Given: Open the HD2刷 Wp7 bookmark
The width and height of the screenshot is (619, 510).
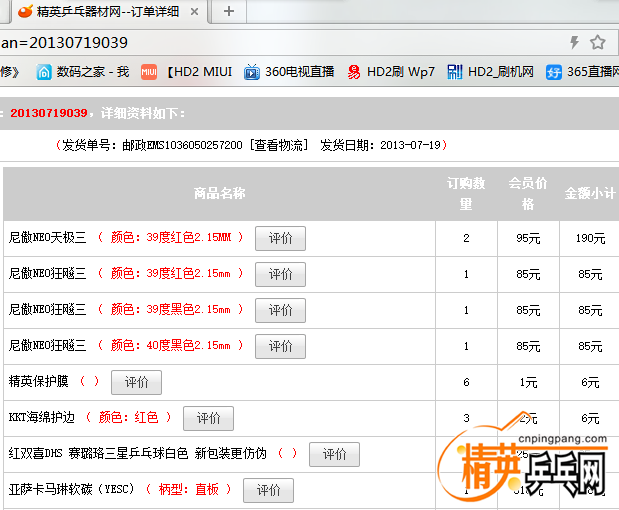Looking at the screenshot, I should (x=391, y=72).
